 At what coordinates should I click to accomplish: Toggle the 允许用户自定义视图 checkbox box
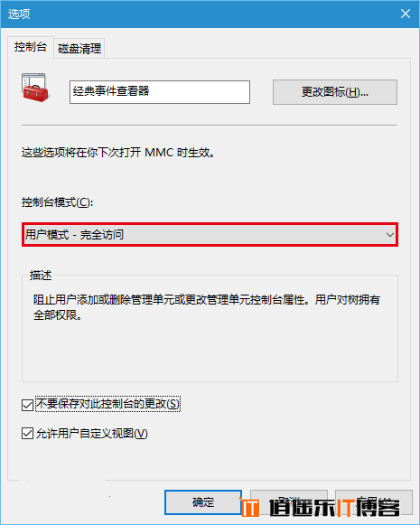27,433
